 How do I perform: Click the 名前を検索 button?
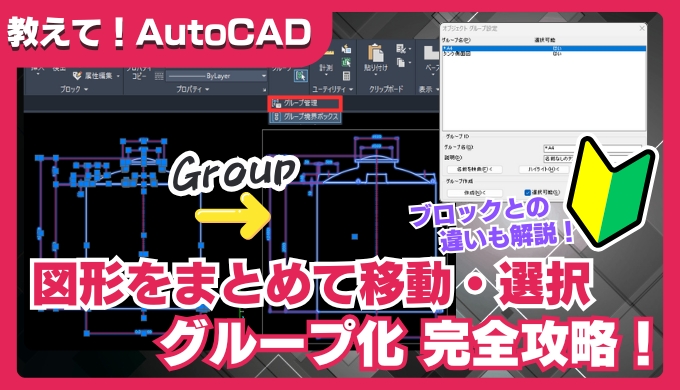click(475, 170)
